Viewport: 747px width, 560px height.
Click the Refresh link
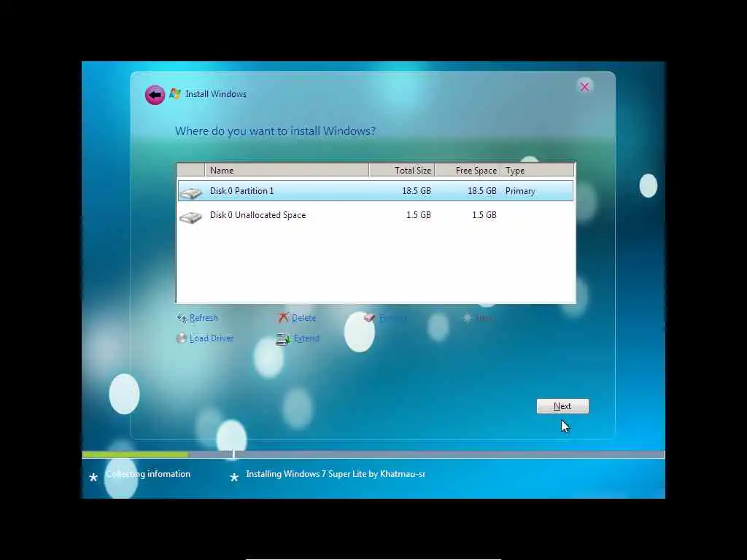click(204, 318)
